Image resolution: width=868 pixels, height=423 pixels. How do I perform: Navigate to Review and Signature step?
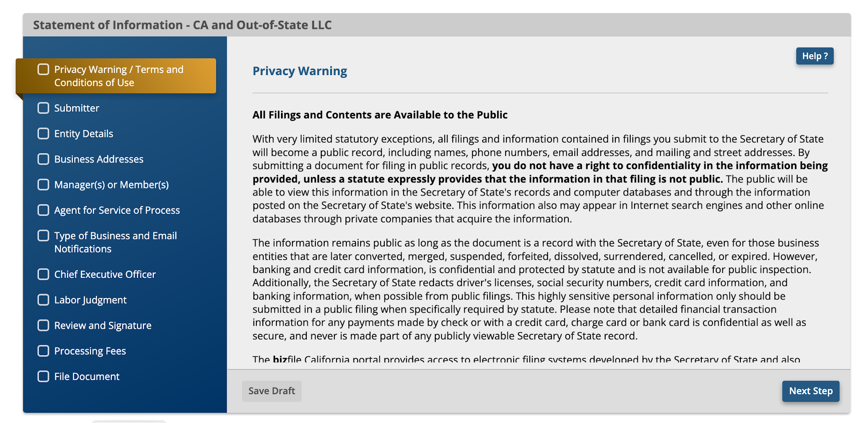(x=103, y=325)
